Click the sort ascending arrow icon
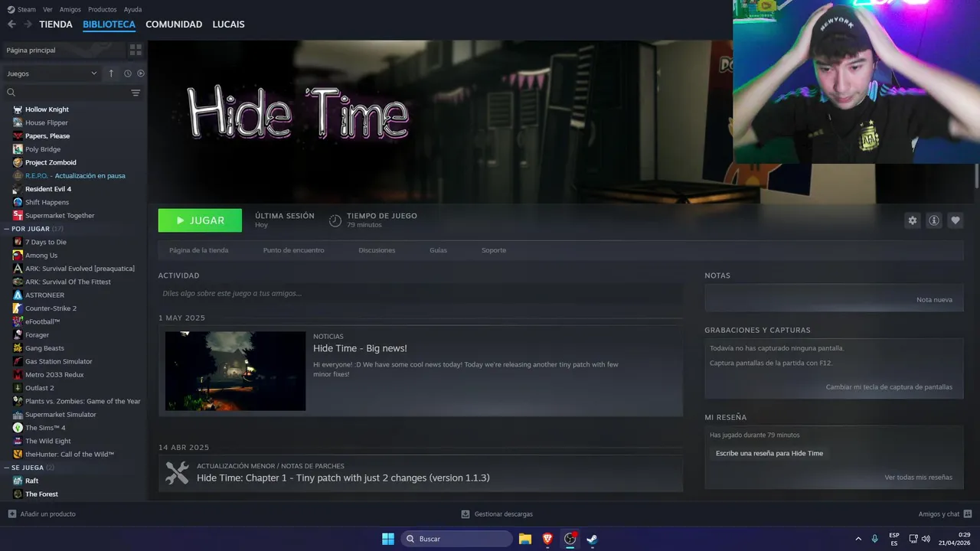The height and width of the screenshot is (551, 980). [x=111, y=73]
